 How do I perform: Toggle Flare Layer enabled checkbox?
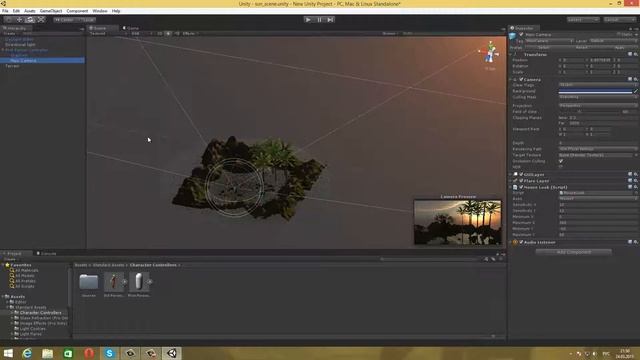click(521, 180)
